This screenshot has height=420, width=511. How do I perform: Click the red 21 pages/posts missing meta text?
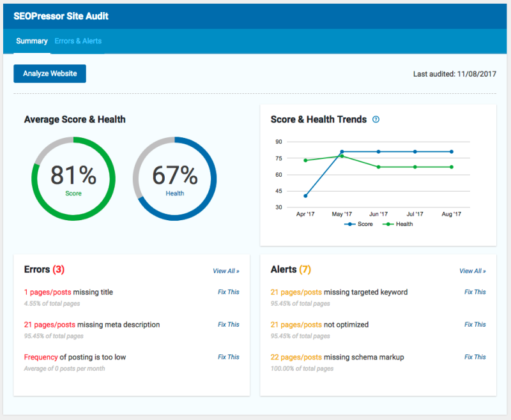(x=50, y=325)
